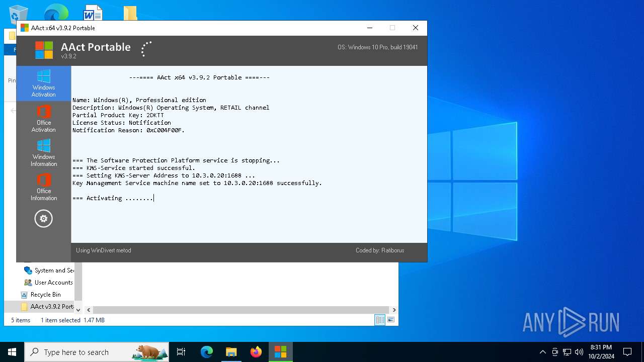Viewport: 644px width, 362px height.
Task: Click Explorer horizontal scrollbar track
Action: click(x=241, y=310)
